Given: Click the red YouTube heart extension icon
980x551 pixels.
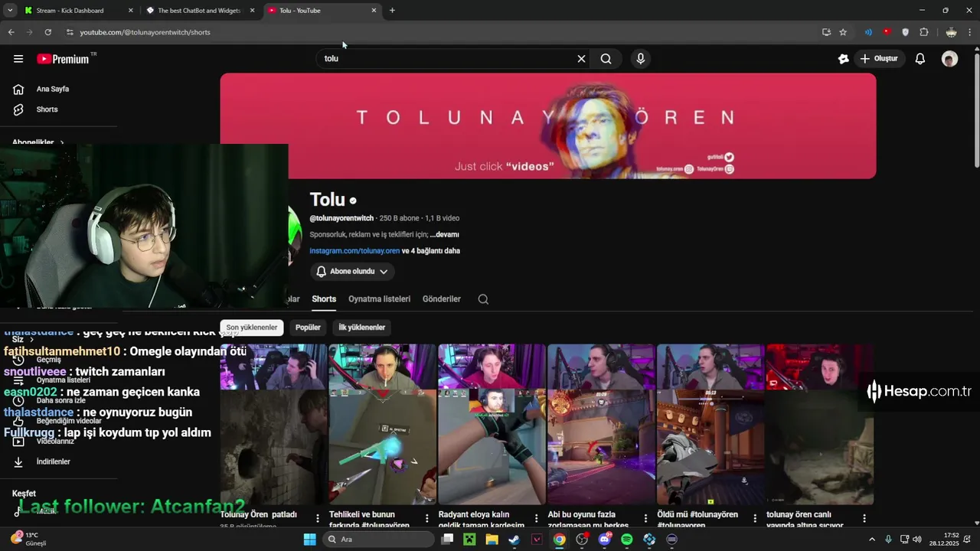Looking at the screenshot, I should 887,32.
